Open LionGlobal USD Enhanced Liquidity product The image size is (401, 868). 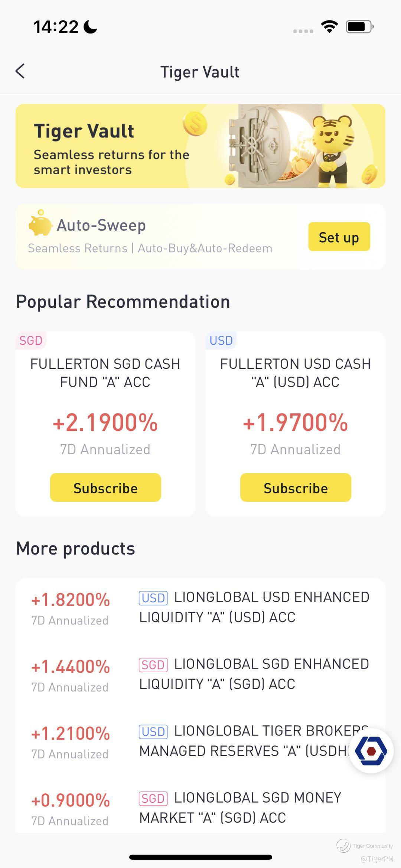(200, 608)
